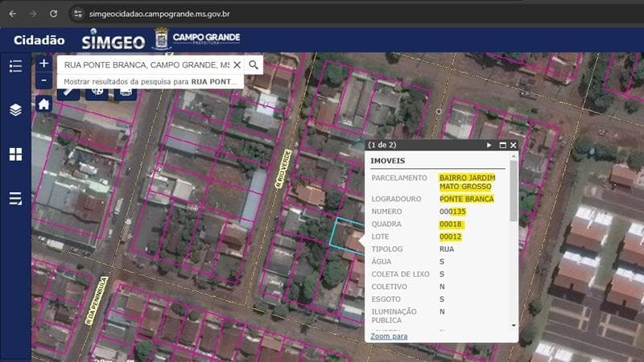The image size is (644, 362).
Task: Go back in browser history
Action: tap(13, 14)
